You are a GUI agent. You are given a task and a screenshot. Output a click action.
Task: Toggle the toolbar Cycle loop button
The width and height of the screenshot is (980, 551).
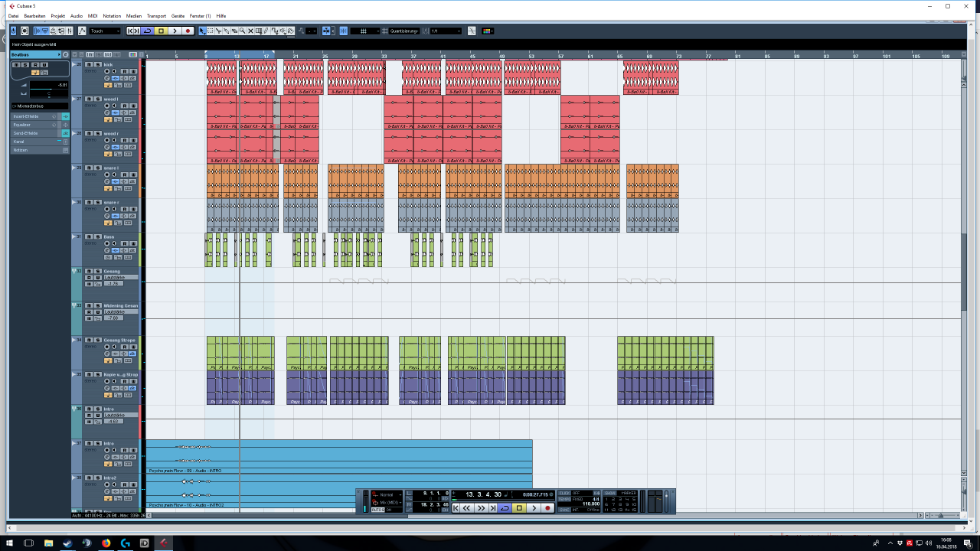[147, 31]
